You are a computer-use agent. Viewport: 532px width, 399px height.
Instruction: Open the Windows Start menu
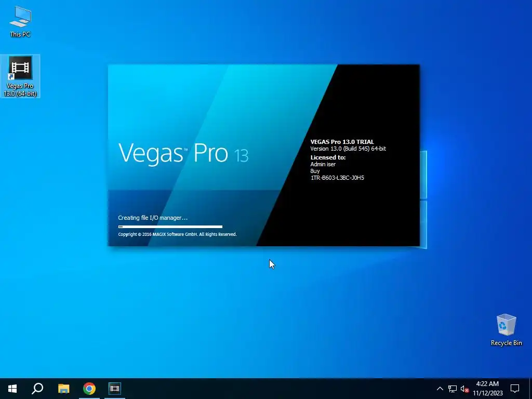coord(12,389)
